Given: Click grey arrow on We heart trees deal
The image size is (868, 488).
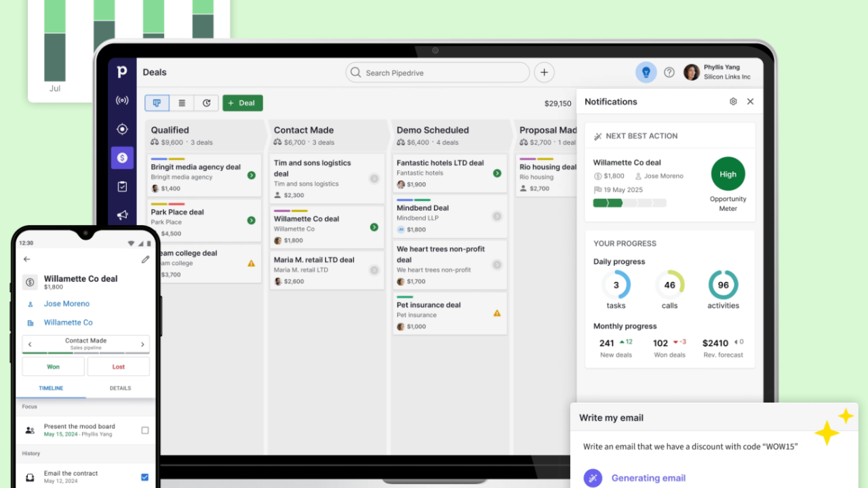Looking at the screenshot, I should tap(496, 265).
